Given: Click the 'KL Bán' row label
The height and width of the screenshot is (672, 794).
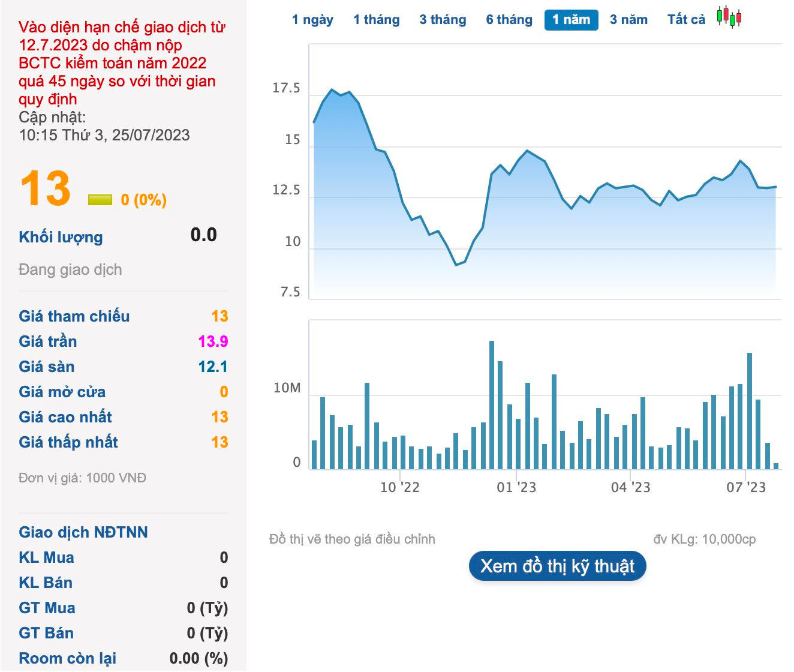Looking at the screenshot, I should click(46, 583).
